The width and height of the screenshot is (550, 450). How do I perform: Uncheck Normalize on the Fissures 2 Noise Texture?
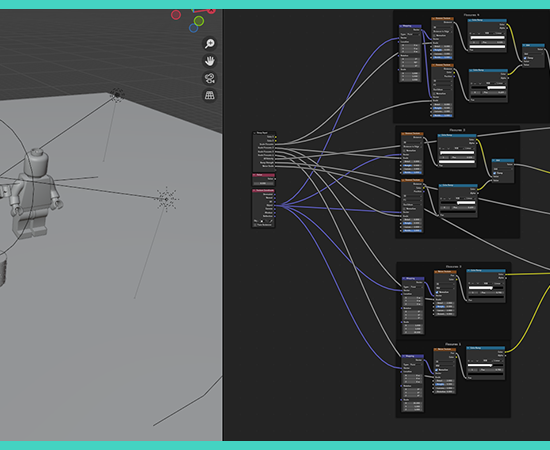(437, 292)
